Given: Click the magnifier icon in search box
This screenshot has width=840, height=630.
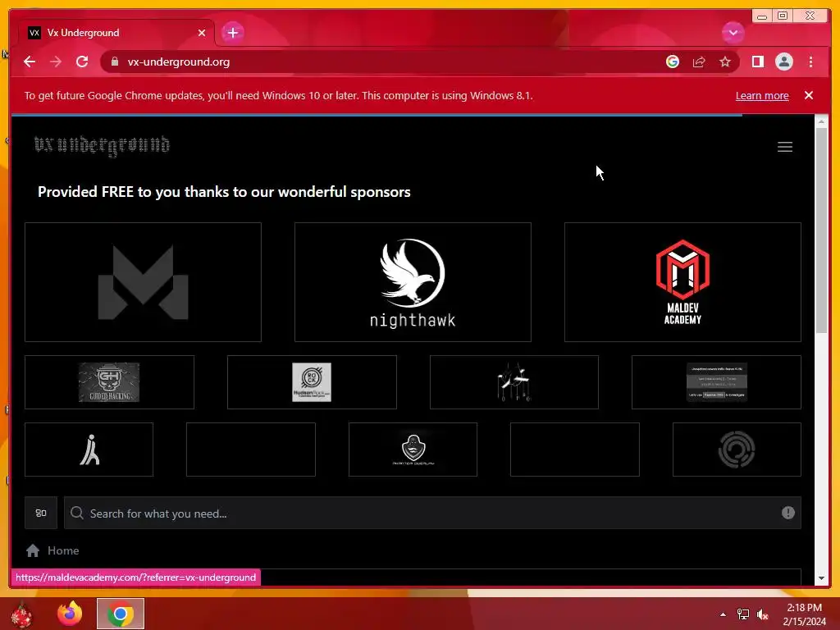Looking at the screenshot, I should point(76,513).
